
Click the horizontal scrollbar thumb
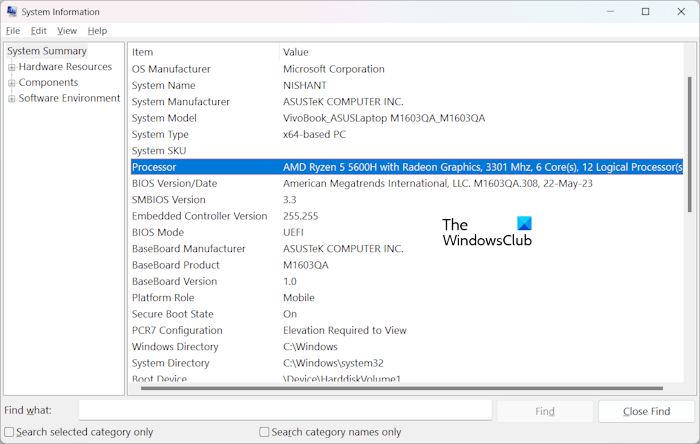[402, 388]
